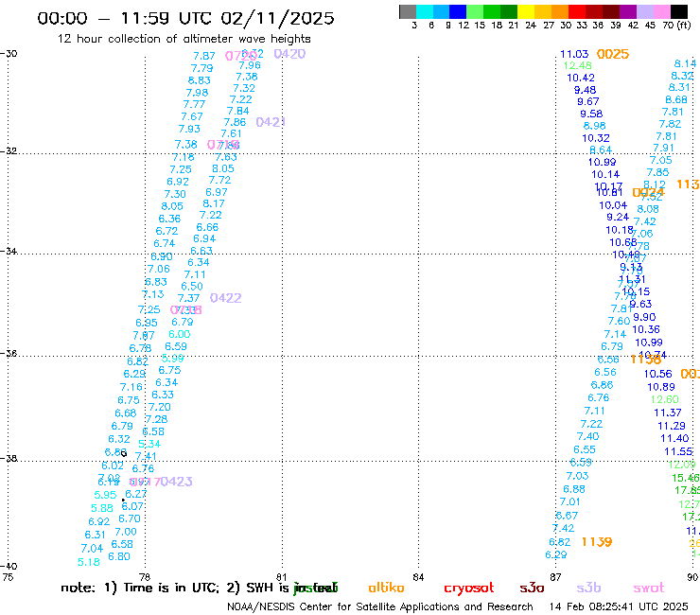Click the cyan '5.18' wave height value
Screen dimensions: 700x615
[89, 562]
